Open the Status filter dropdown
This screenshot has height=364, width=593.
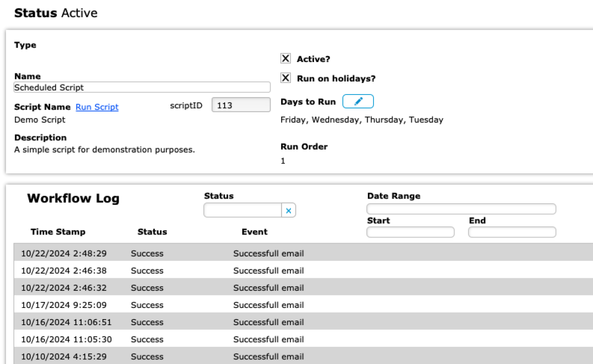243,211
